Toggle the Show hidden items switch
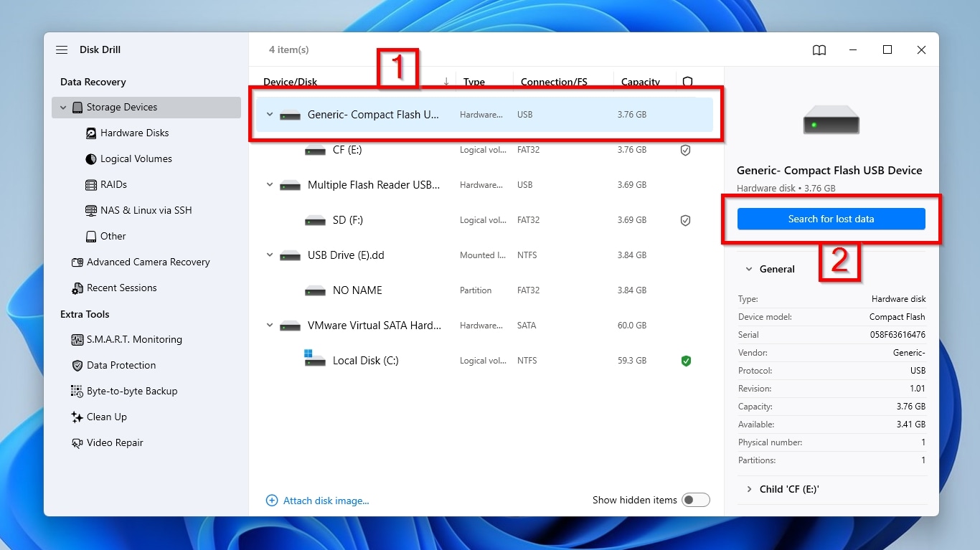The width and height of the screenshot is (980, 550). [x=695, y=500]
